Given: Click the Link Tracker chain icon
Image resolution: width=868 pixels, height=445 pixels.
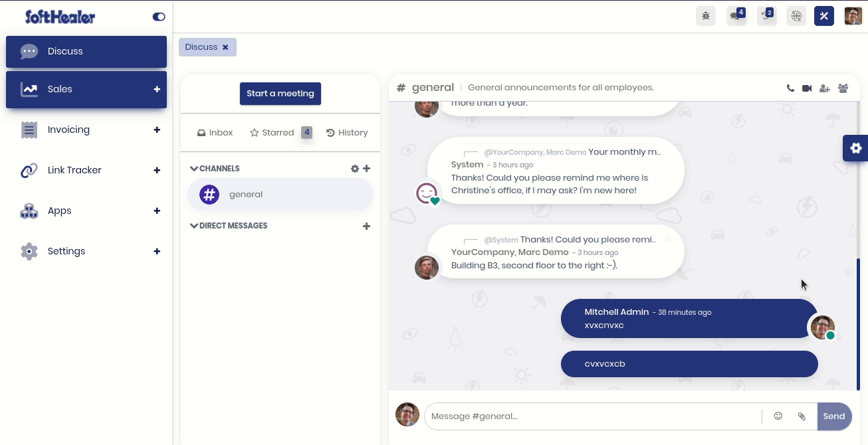Looking at the screenshot, I should click(29, 171).
